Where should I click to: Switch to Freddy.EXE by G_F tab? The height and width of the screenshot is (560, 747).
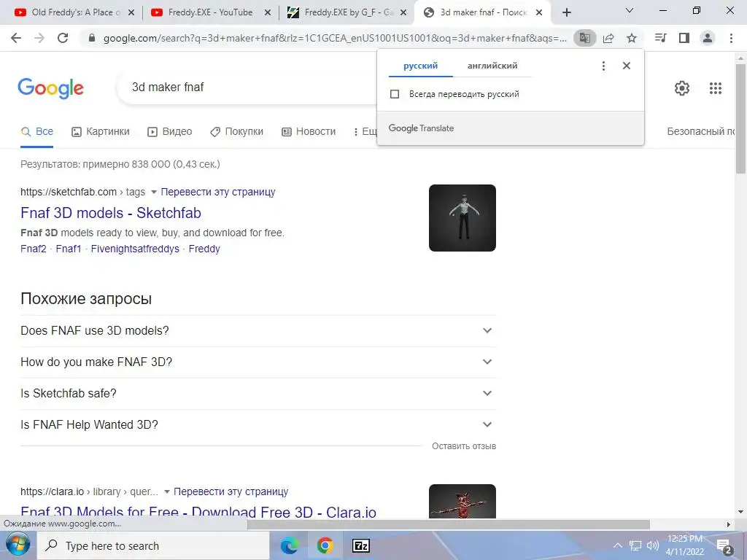coord(347,12)
